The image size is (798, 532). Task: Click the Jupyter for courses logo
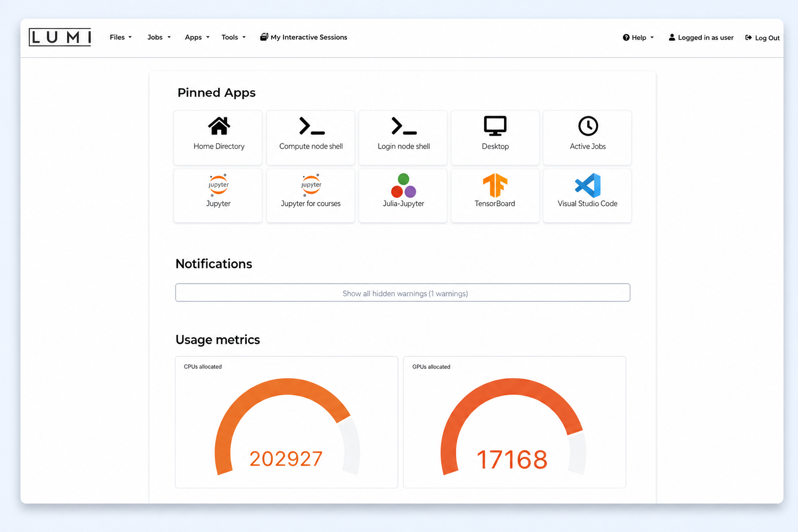pos(311,185)
